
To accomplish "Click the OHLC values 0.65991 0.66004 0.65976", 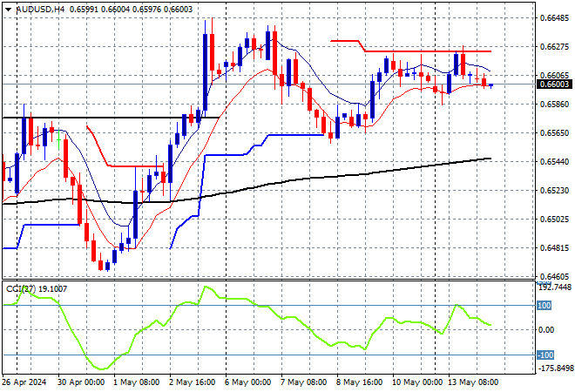I will click(115, 10).
